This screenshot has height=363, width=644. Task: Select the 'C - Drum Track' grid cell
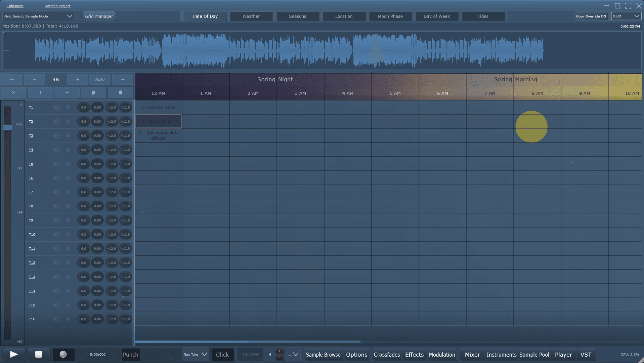tap(158, 108)
